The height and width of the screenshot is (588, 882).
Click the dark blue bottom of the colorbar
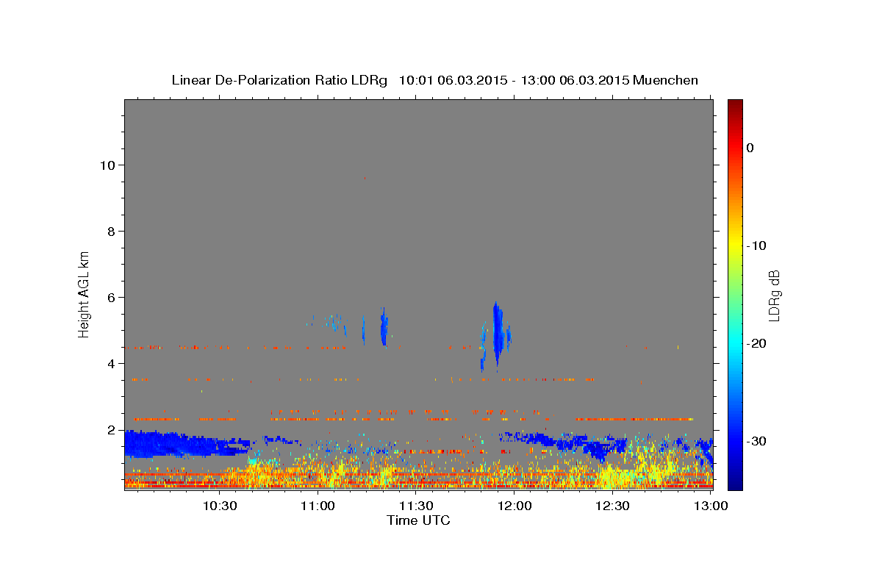pyautogui.click(x=735, y=484)
